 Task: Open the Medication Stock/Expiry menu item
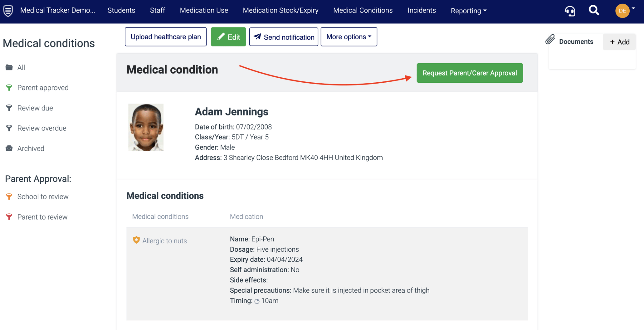pos(281,10)
